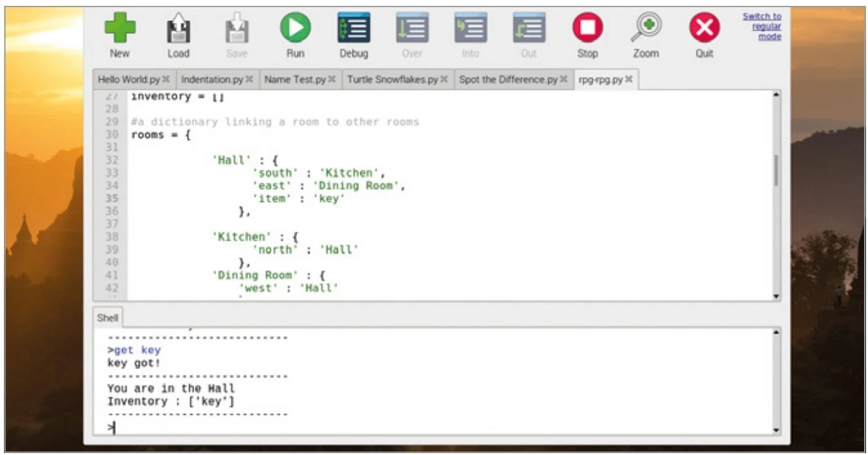Click the editor vertical scrollbar thumb
The height and width of the screenshot is (455, 868).
[x=775, y=171]
